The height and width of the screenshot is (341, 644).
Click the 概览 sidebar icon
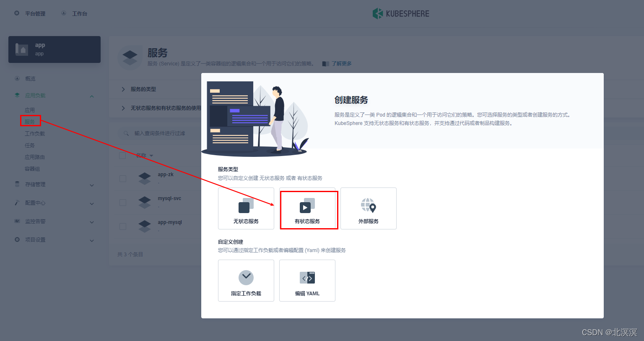click(x=17, y=78)
